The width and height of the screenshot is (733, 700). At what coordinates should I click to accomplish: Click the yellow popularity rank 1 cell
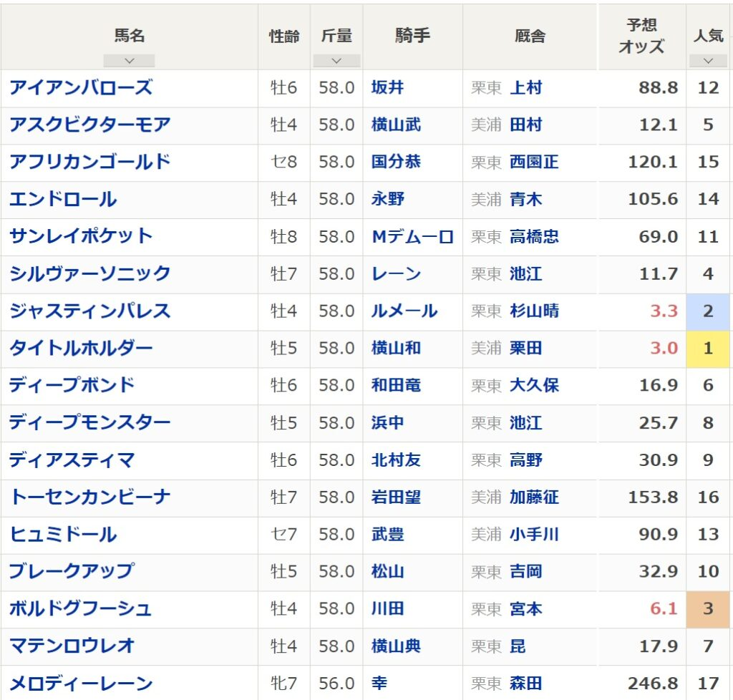point(708,349)
